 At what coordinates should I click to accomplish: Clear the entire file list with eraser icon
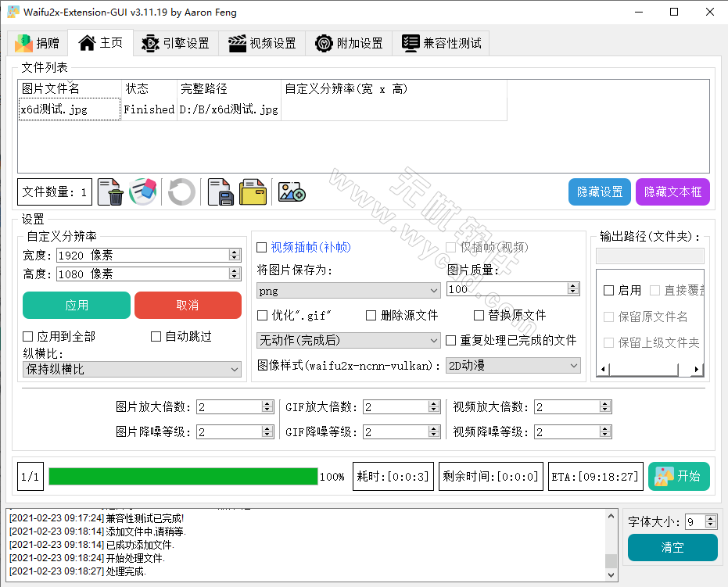pos(143,191)
